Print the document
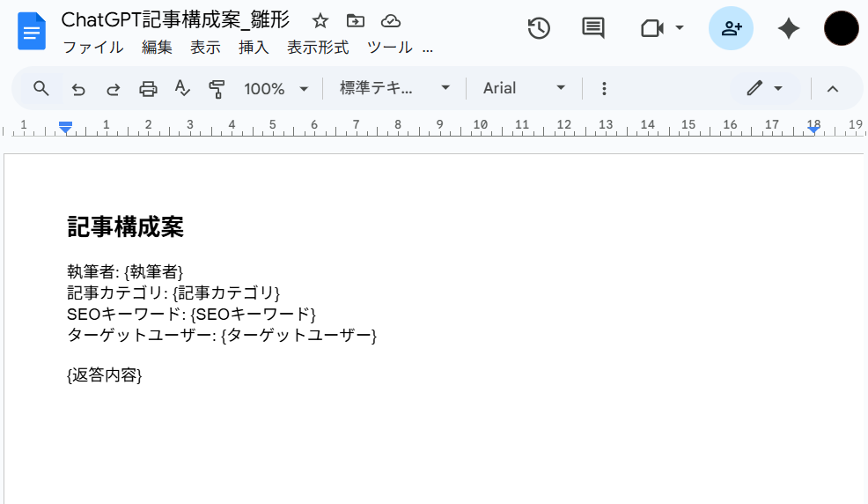The width and height of the screenshot is (868, 504). pyautogui.click(x=148, y=89)
